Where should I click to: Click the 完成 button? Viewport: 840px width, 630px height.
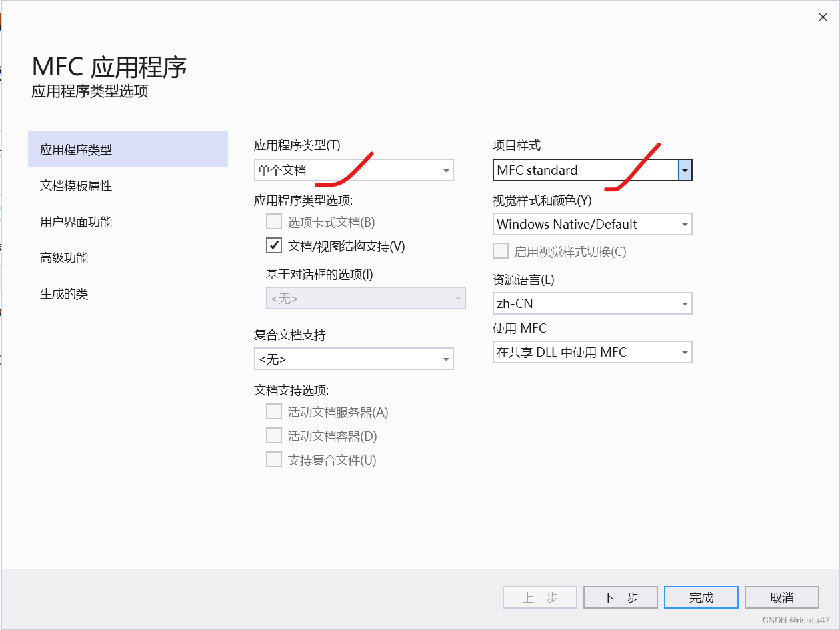[701, 597]
